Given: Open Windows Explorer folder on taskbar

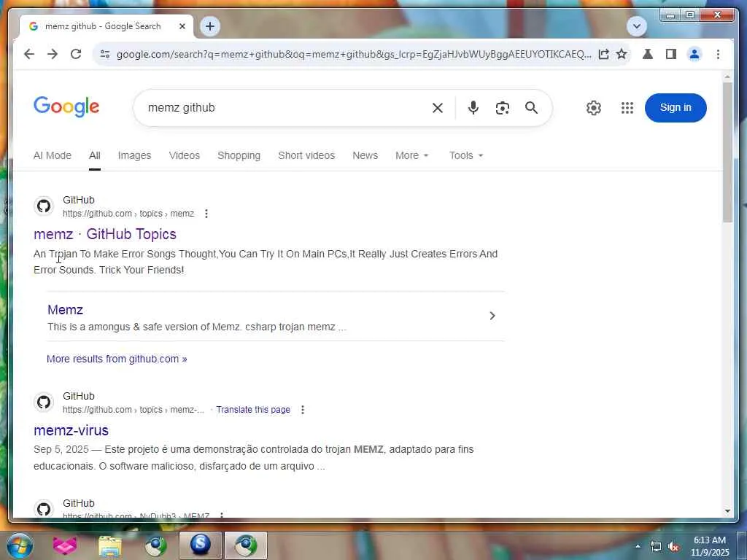Looking at the screenshot, I should tap(110, 546).
